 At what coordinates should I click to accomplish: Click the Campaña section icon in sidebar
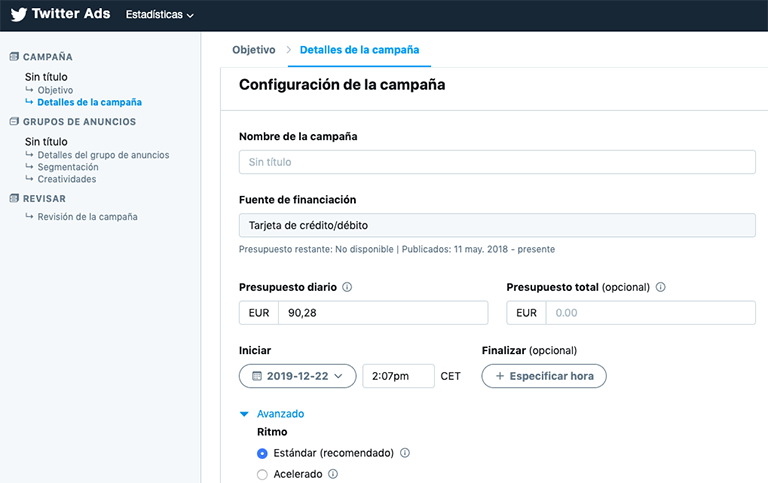tap(14, 57)
